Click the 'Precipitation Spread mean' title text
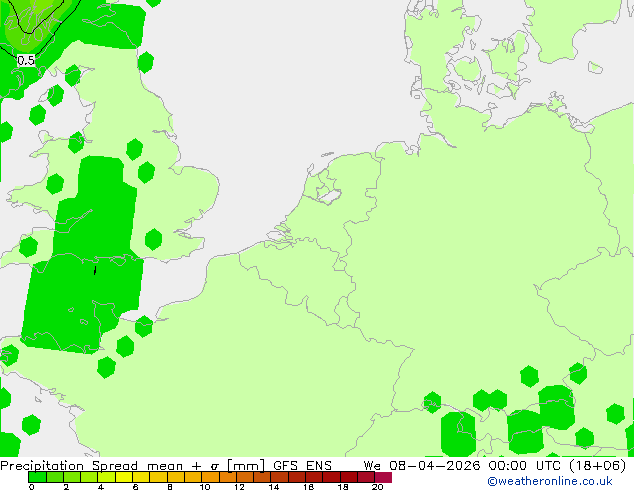634x490 pixels. [91, 465]
